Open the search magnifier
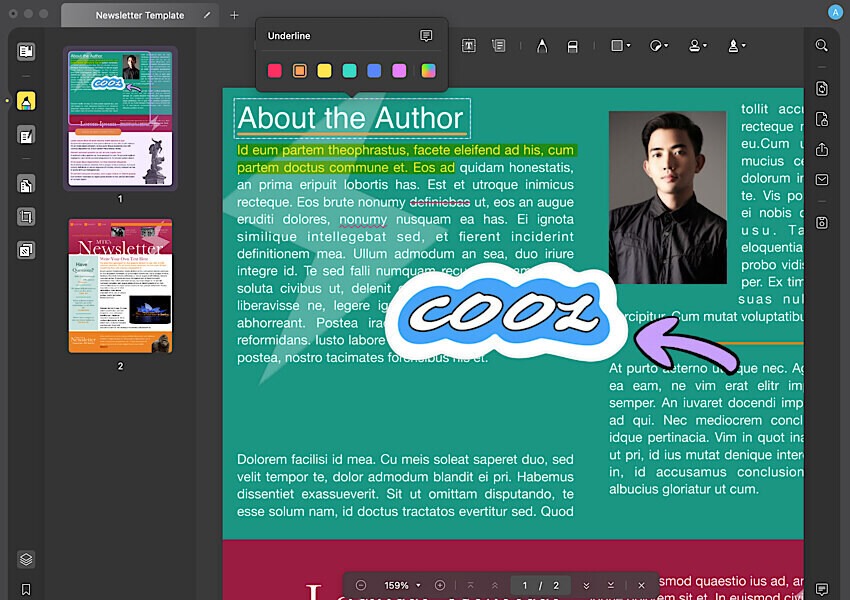Image resolution: width=850 pixels, height=600 pixels. pyautogui.click(x=821, y=45)
